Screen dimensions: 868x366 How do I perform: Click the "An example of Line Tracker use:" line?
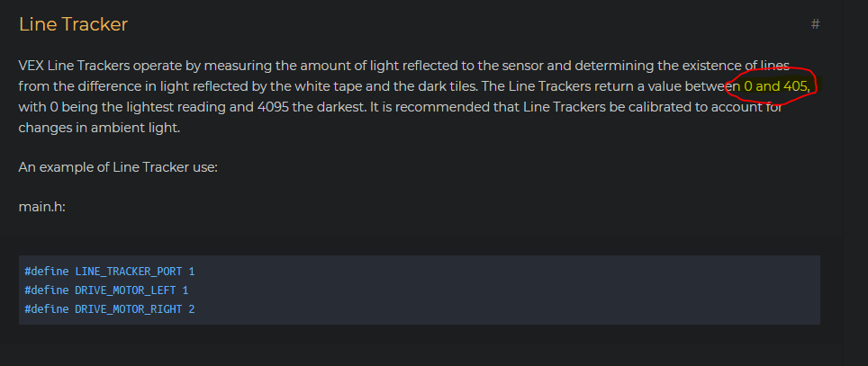point(118,167)
